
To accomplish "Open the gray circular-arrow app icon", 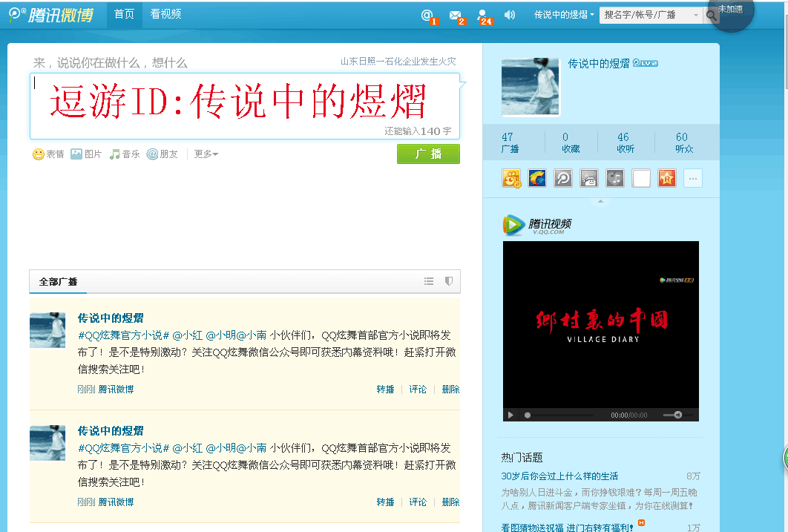I will click(563, 178).
